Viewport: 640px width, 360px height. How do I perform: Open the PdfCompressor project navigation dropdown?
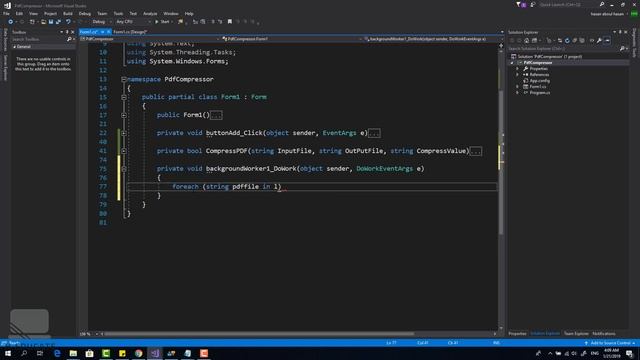pyautogui.click(x=150, y=39)
